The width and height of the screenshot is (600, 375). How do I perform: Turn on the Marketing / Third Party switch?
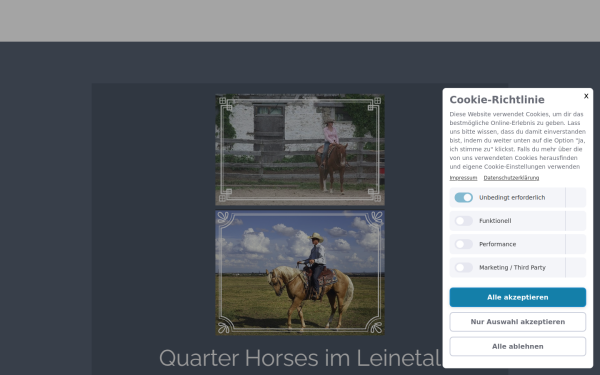pos(463,267)
